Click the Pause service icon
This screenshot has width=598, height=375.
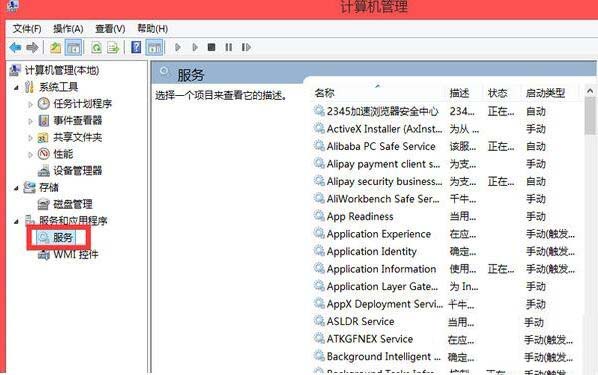click(228, 47)
